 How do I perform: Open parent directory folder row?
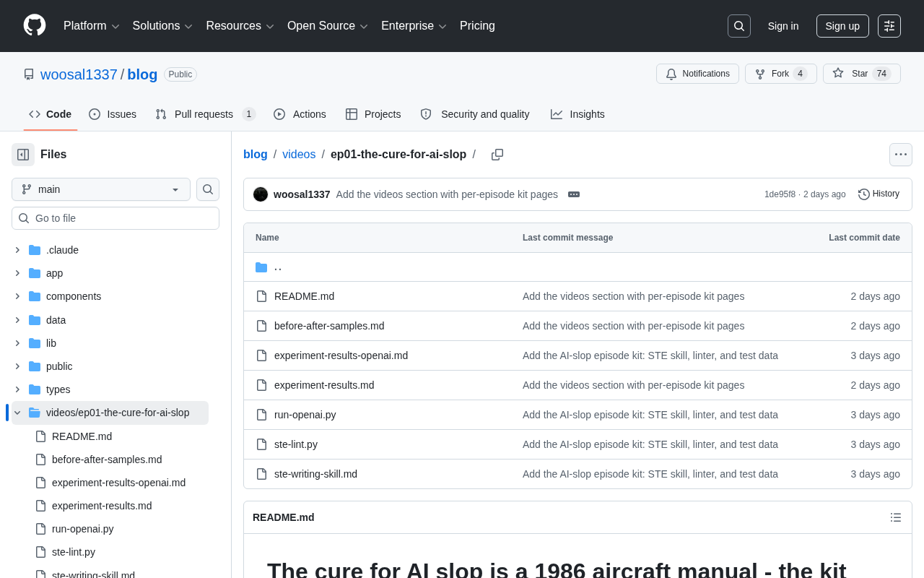pyautogui.click(x=577, y=267)
